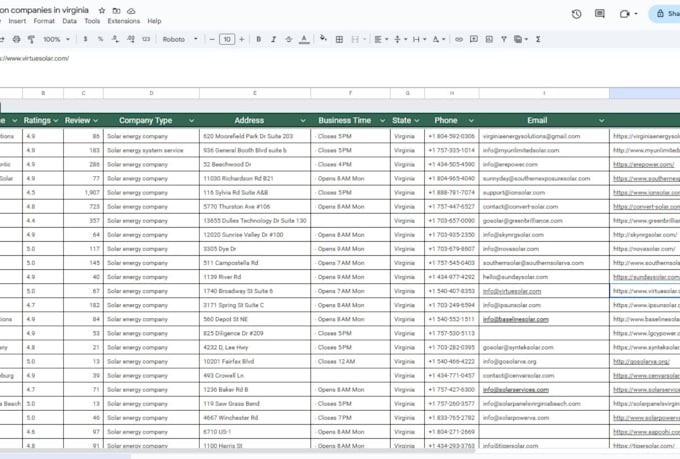Format selection as percent
Screen dimensions: 680x459
(x=100, y=39)
